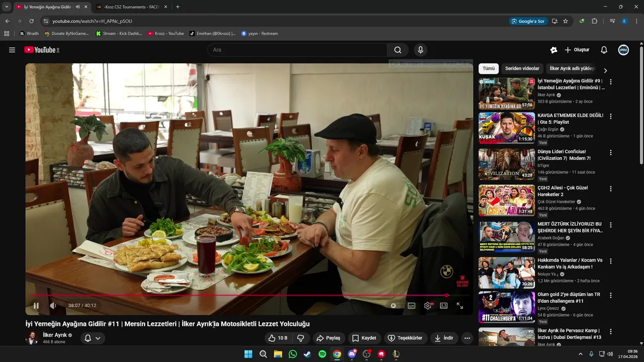Open yayın - Restream bookmark
This screenshot has width=644, height=362.
point(260,34)
